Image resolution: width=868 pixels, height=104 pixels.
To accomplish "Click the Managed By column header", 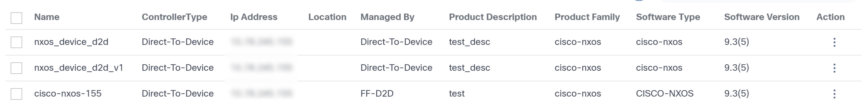I will 387,17.
